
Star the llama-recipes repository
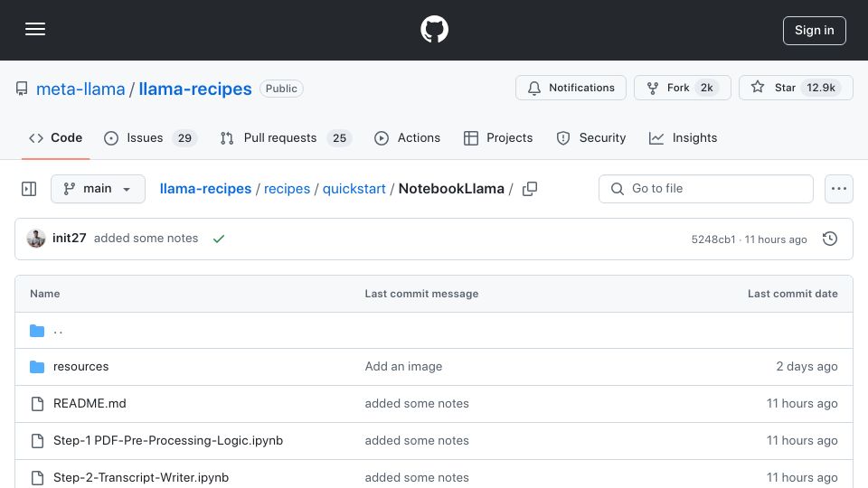click(796, 88)
